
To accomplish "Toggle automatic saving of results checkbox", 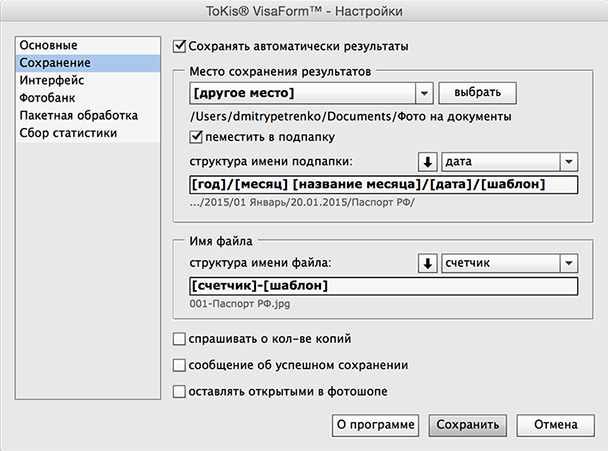I will pos(179,47).
